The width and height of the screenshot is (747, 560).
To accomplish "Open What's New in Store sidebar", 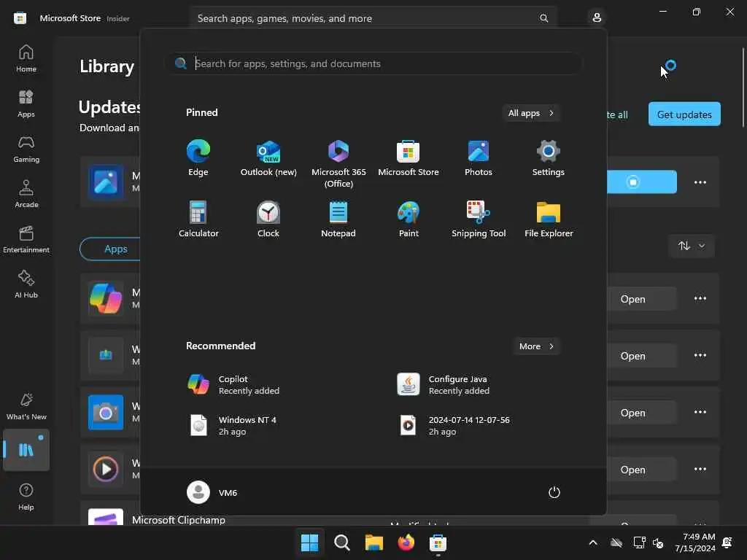I will point(26,406).
